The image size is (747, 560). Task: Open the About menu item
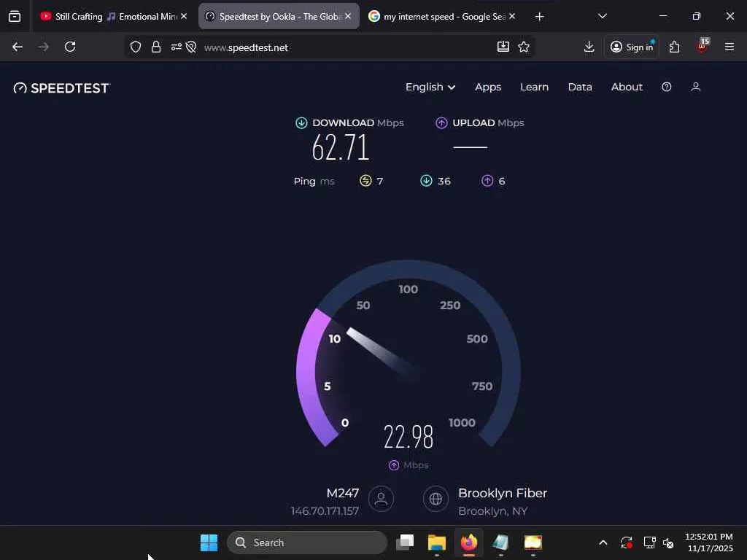click(x=627, y=87)
